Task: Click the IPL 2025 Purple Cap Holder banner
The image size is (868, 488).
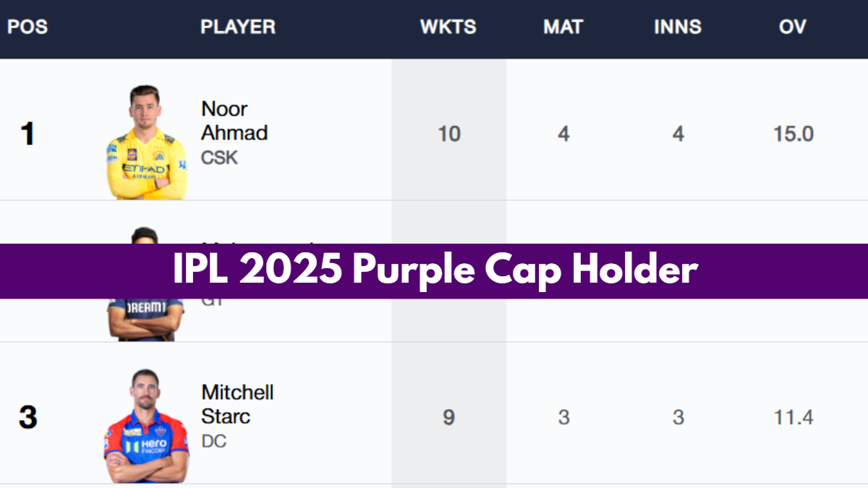Action: (434, 271)
